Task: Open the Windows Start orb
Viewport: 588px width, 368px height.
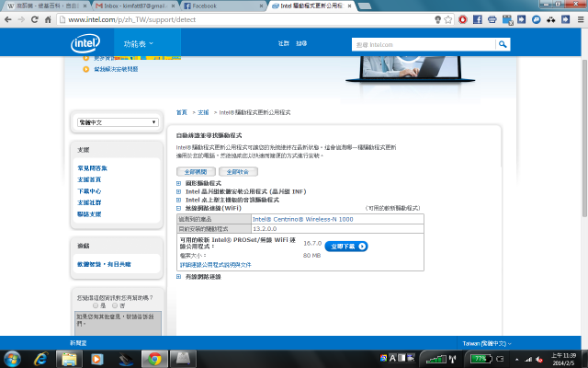Action: (x=12, y=359)
